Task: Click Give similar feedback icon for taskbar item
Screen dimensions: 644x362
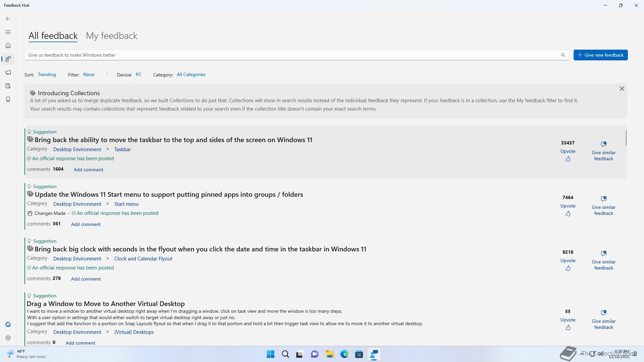Action: [x=604, y=144]
